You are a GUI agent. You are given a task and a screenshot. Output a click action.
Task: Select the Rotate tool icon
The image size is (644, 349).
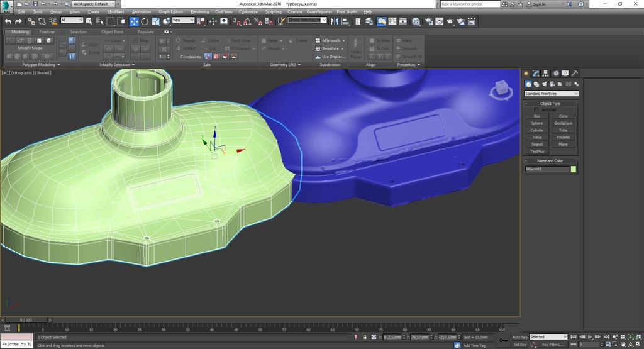[145, 21]
